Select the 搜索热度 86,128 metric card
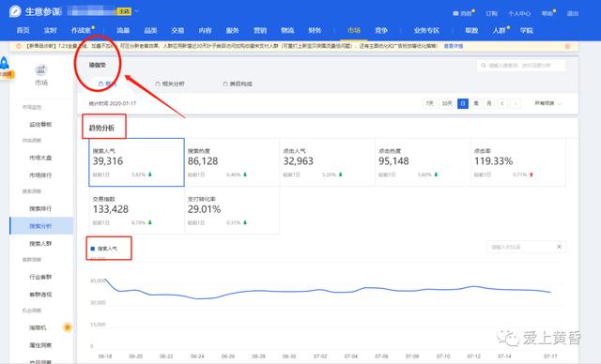Viewport: 601px width, 364px height. [x=232, y=162]
